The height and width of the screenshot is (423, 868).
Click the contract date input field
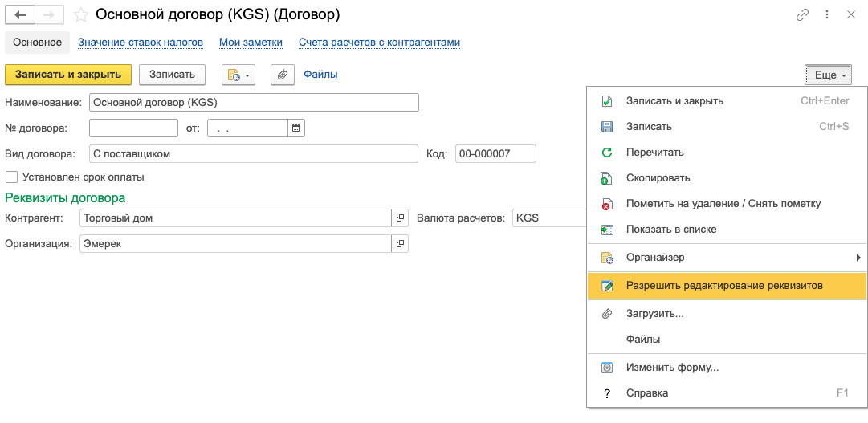pyautogui.click(x=247, y=128)
